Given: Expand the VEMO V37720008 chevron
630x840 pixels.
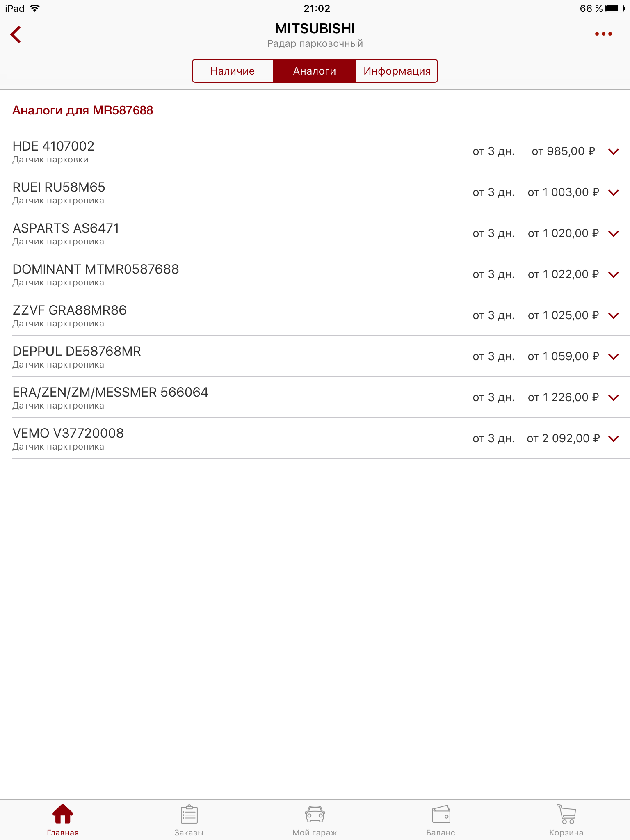Looking at the screenshot, I should pos(614,438).
